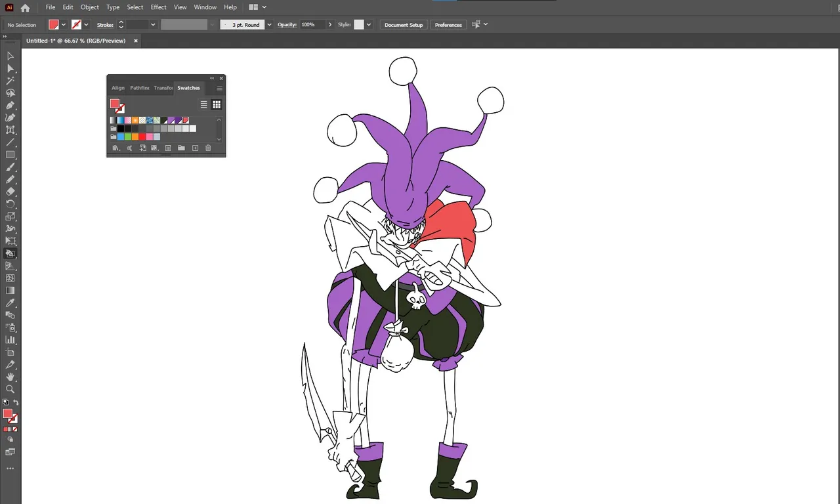Open the File menu
840x504 pixels.
[x=51, y=7]
